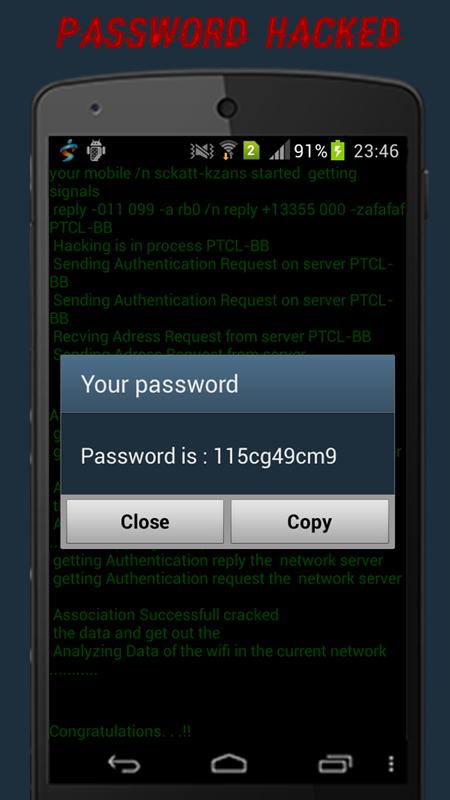This screenshot has height=800, width=450.
Task: Tap the Android robot debug status icon
Action: point(96,151)
